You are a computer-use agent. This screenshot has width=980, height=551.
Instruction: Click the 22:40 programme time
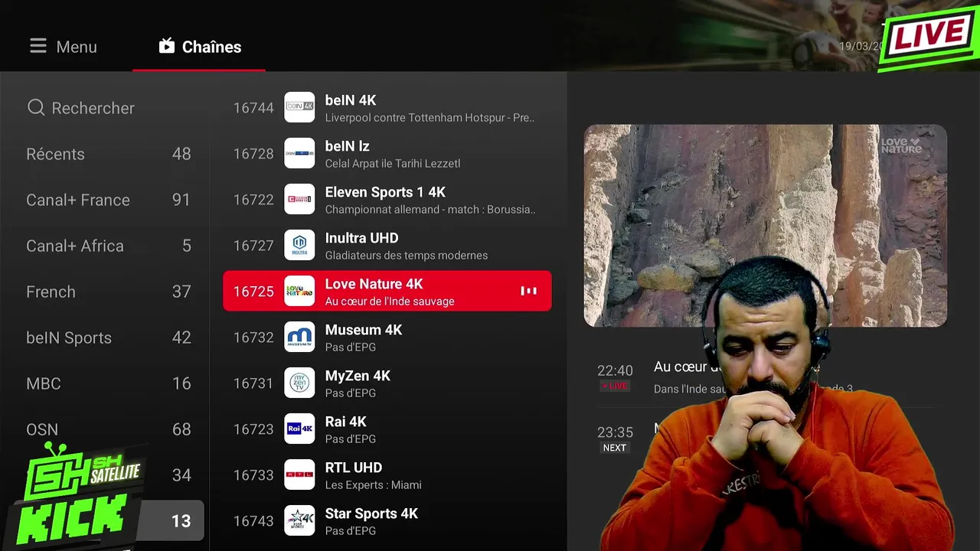(x=615, y=370)
